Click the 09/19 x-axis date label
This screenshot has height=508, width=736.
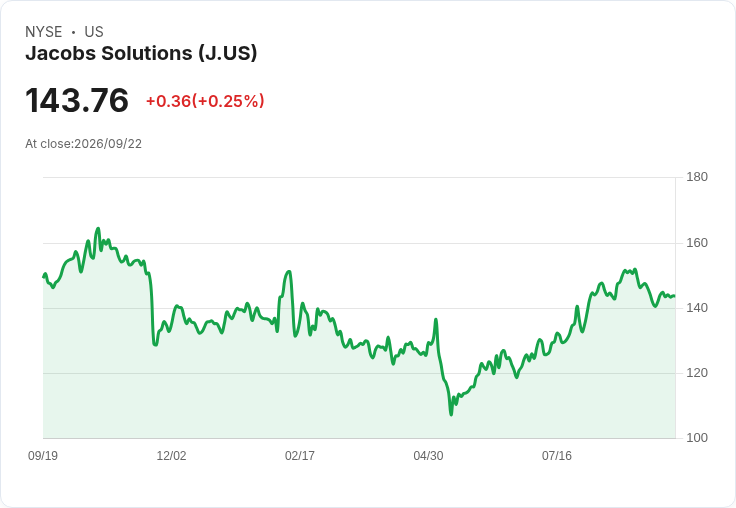pos(43,455)
